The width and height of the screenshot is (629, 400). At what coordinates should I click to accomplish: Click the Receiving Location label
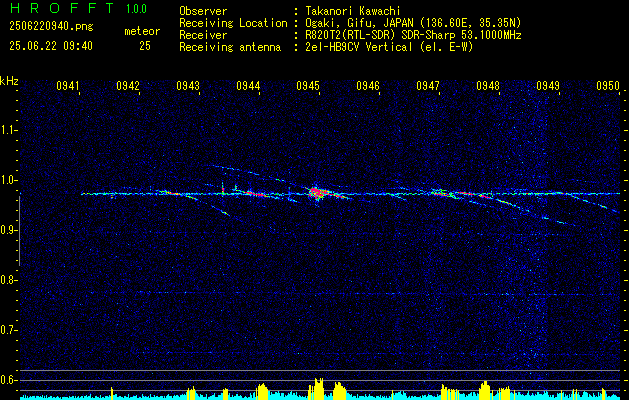pos(233,23)
